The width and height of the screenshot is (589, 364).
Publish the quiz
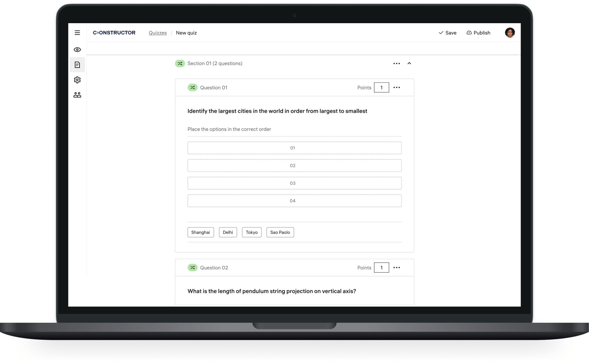point(482,33)
